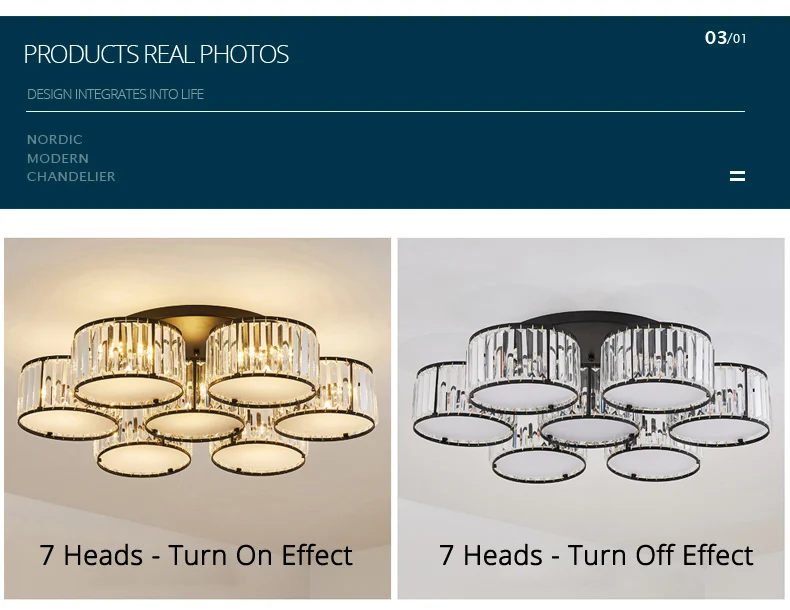The image size is (790, 610).
Task: Click the white divider line in banner
Action: click(x=385, y=111)
